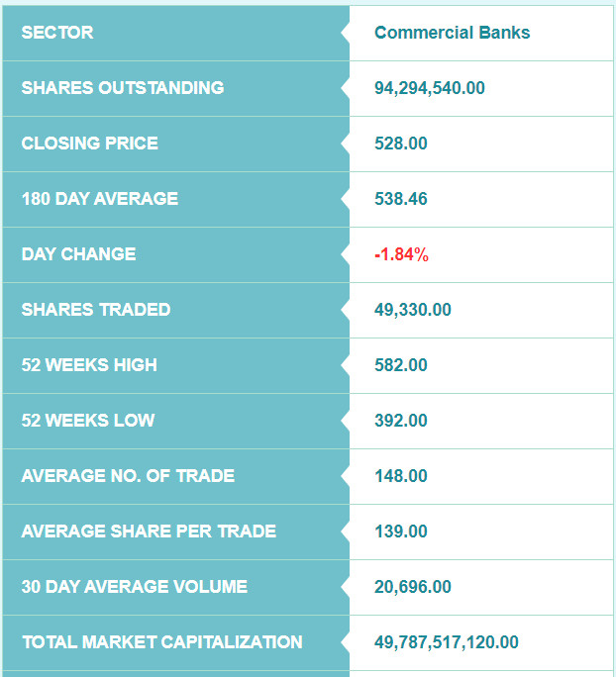Select the 392.00 low value

tap(400, 420)
